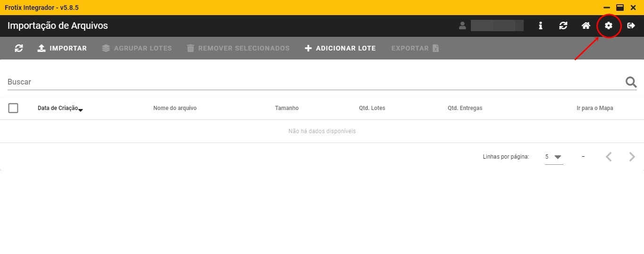Click the user profile icon
The image size is (644, 254).
click(x=462, y=25)
